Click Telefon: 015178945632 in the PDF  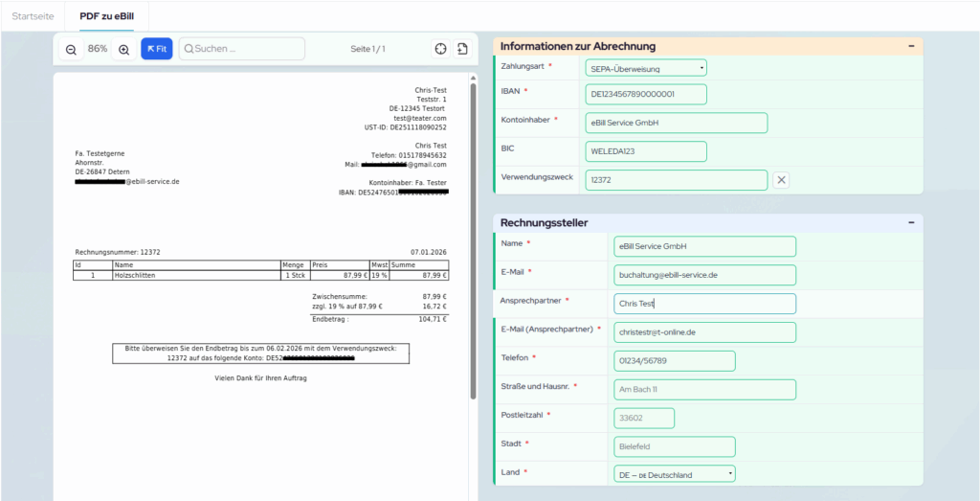pos(409,155)
